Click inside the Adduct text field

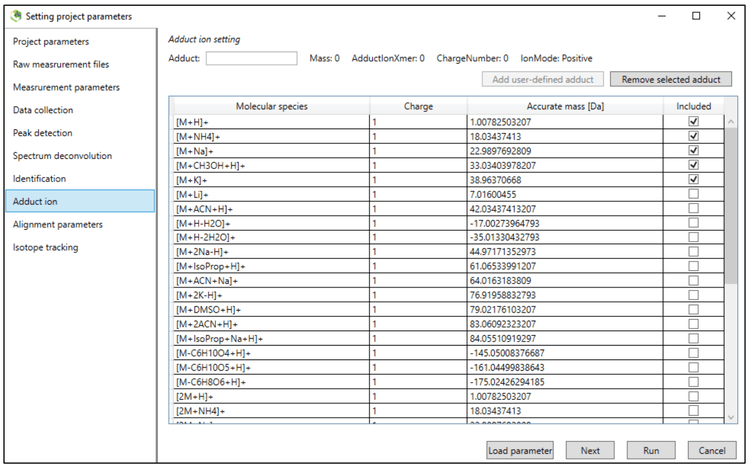coord(251,58)
